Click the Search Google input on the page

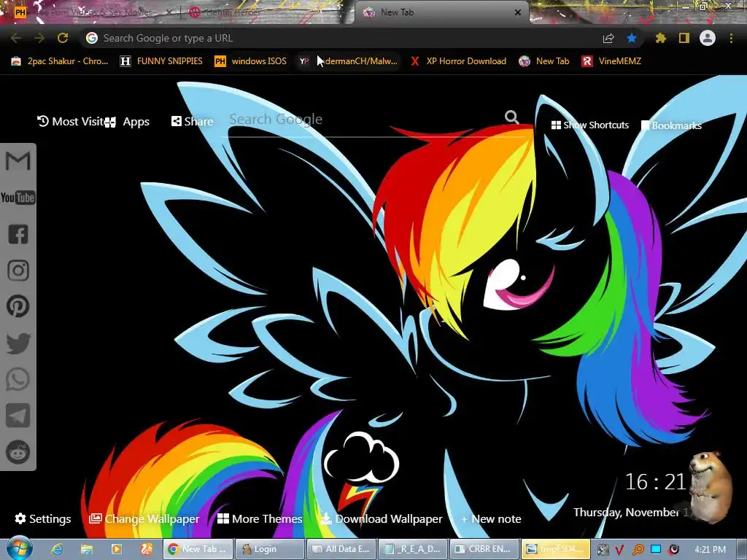click(365, 119)
